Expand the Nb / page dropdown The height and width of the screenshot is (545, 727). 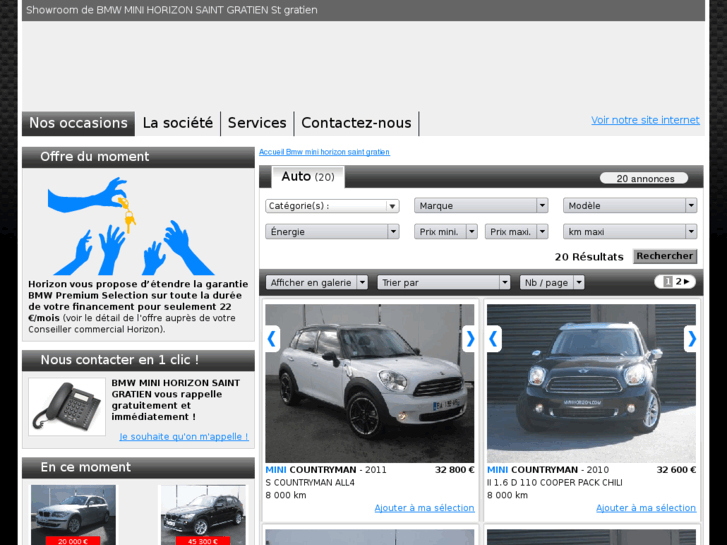point(552,282)
